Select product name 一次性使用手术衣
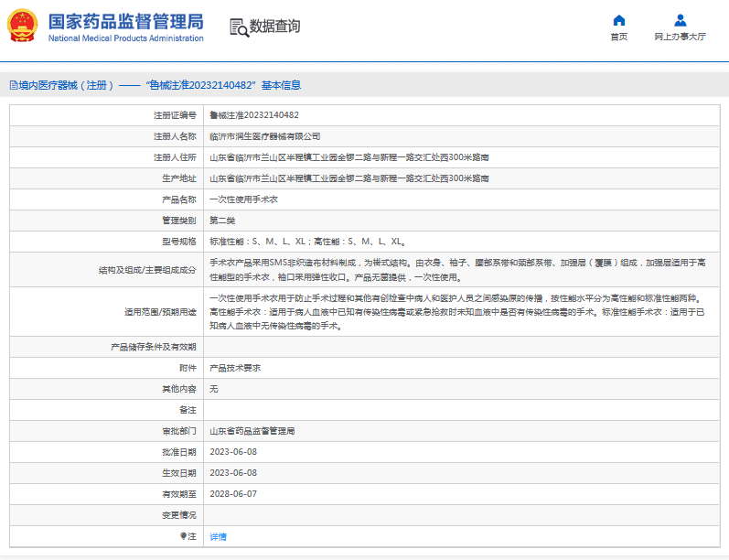 click(243, 199)
